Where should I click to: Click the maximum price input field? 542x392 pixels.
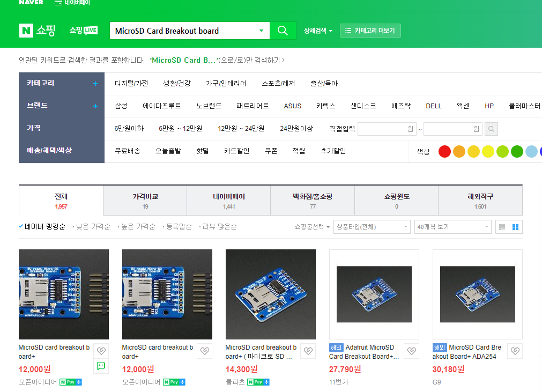click(453, 129)
